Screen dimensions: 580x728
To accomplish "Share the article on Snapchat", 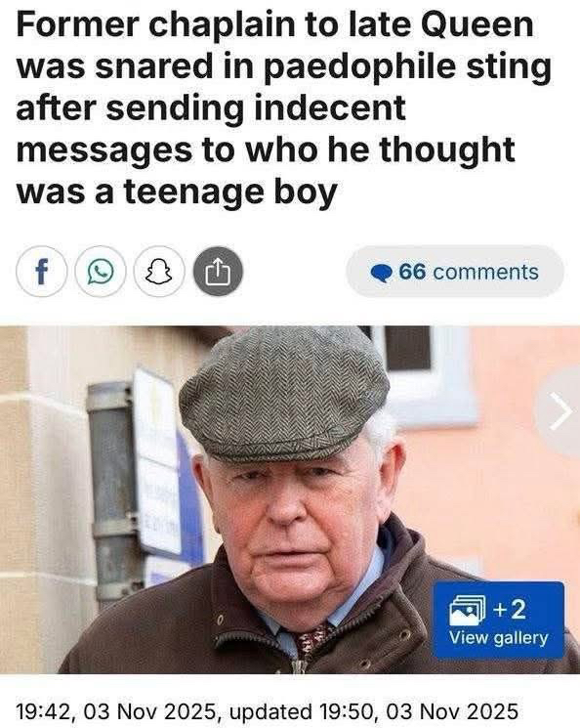I will click(159, 272).
